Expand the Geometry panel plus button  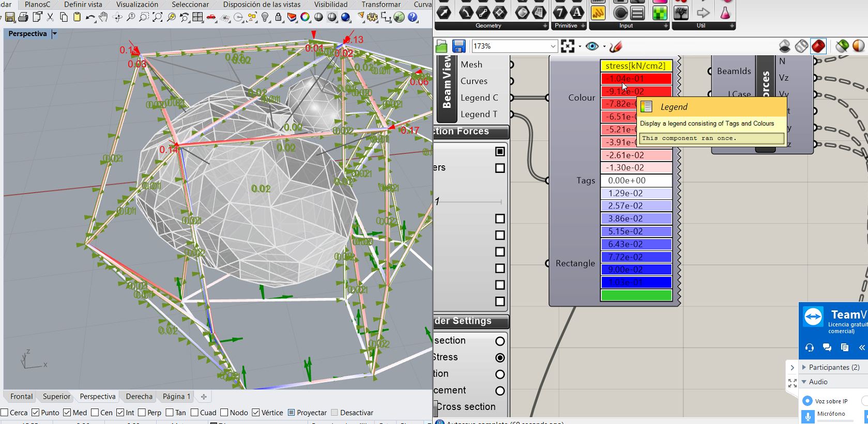coord(545,26)
